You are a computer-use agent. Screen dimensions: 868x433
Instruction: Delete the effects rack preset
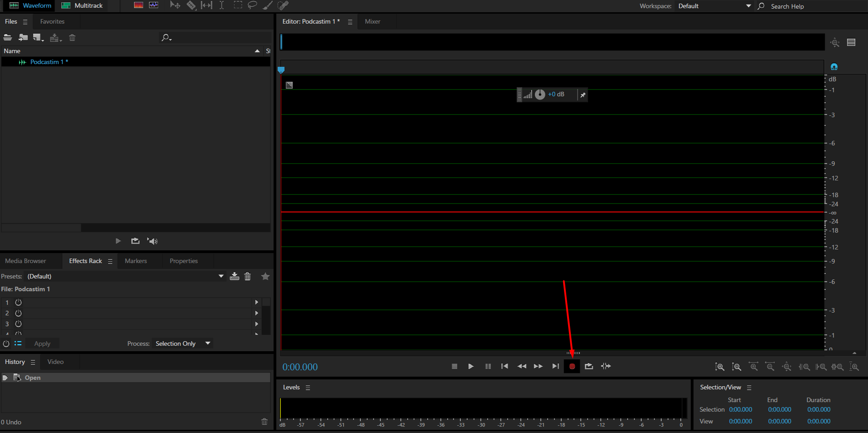point(248,276)
